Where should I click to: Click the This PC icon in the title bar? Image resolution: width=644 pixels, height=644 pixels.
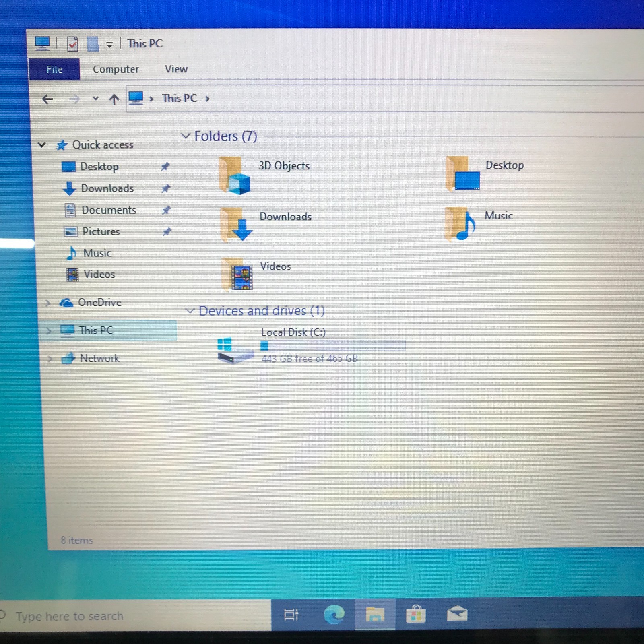(42, 43)
